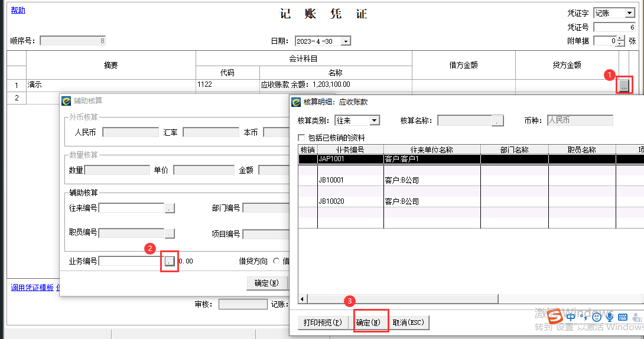Toggle Chinese/English input mode in Sogou bar
This screenshot has width=644, height=339.
tap(571, 317)
